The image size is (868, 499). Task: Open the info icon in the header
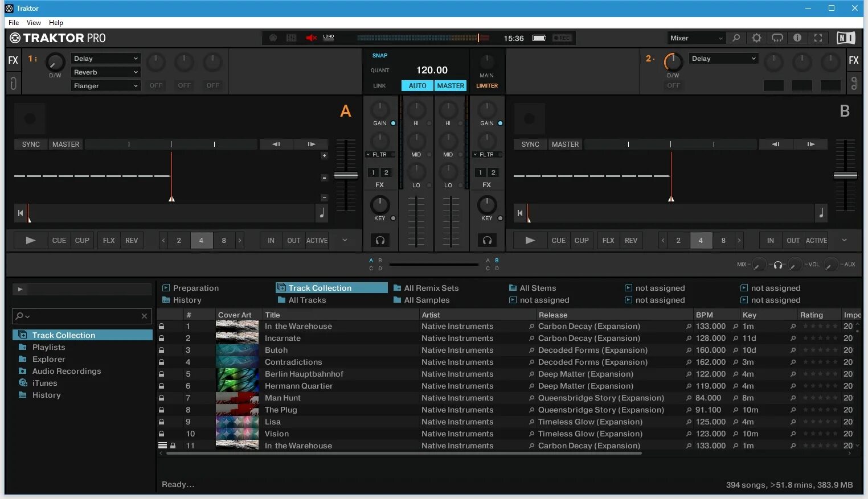coord(797,38)
